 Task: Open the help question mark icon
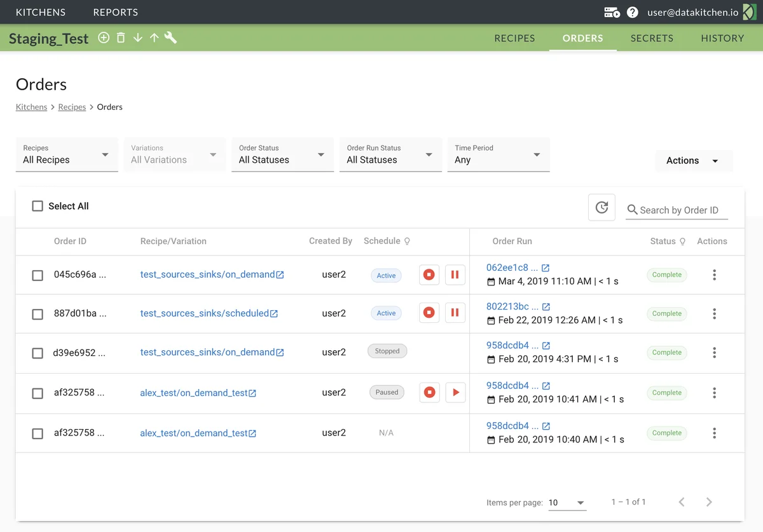coord(632,12)
